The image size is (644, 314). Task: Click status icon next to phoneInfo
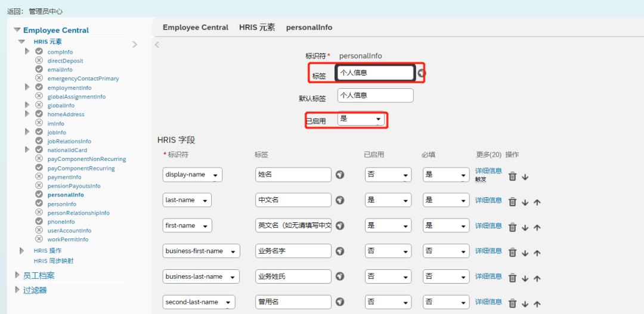(39, 221)
